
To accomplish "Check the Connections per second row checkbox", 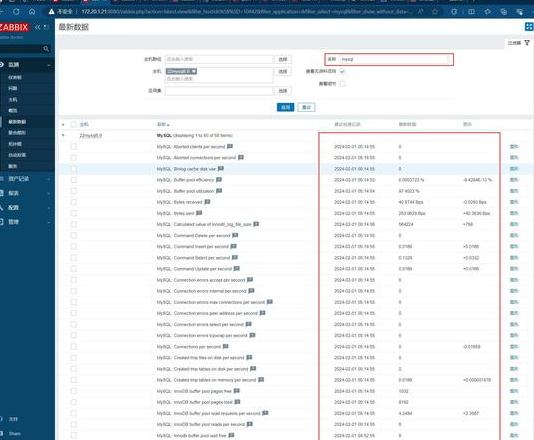I will (74, 347).
